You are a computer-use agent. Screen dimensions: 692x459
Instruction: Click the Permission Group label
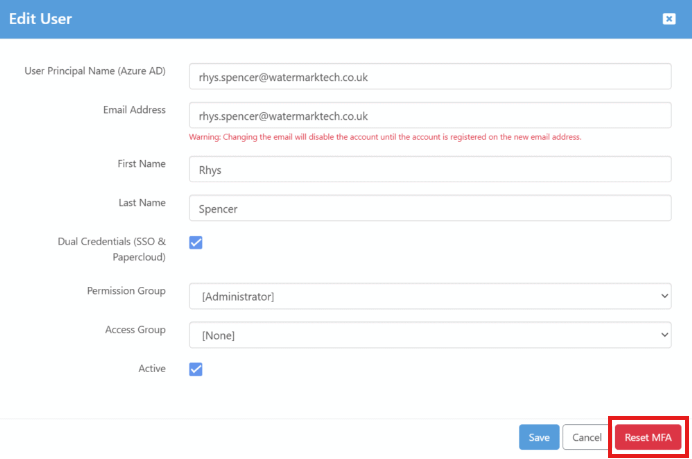126,291
